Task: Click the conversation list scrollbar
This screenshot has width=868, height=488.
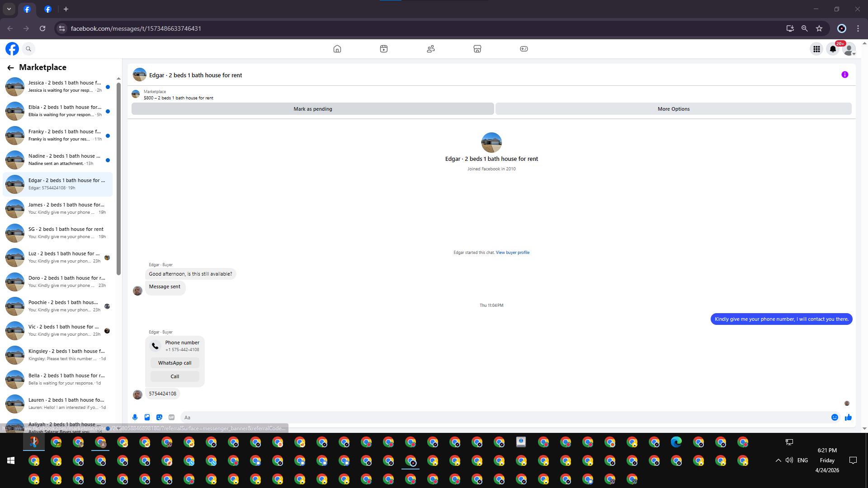Action: pos(118,178)
